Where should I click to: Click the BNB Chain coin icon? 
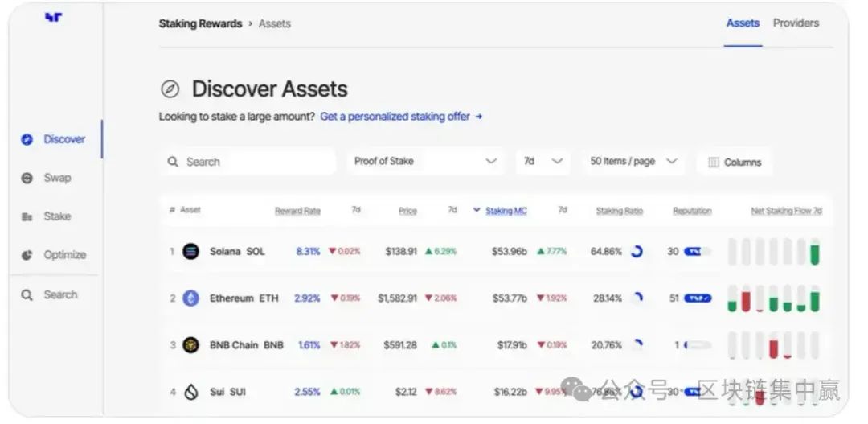pos(191,344)
